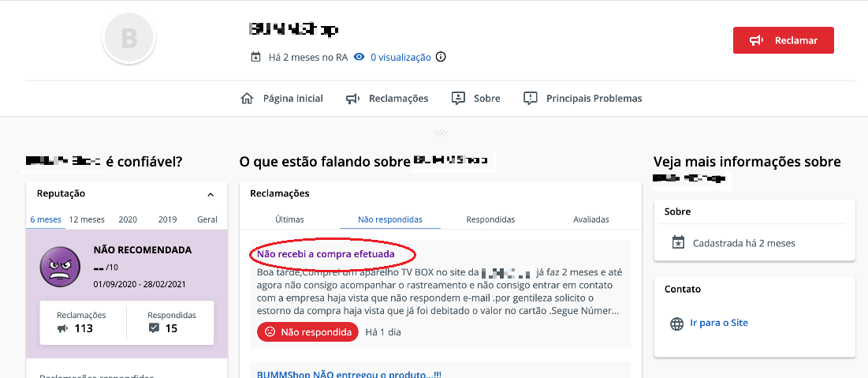
Task: Open the Avaliadas complaints tab
Action: [591, 219]
